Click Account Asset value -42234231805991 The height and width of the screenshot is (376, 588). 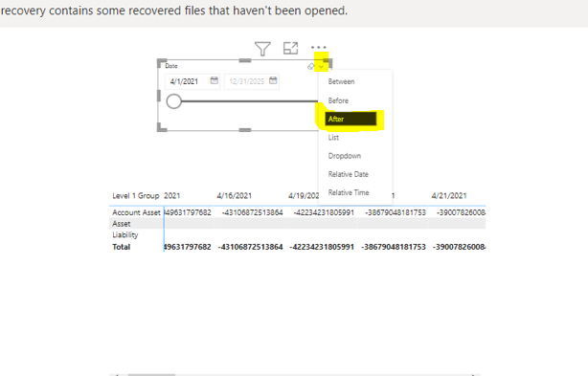click(x=324, y=212)
